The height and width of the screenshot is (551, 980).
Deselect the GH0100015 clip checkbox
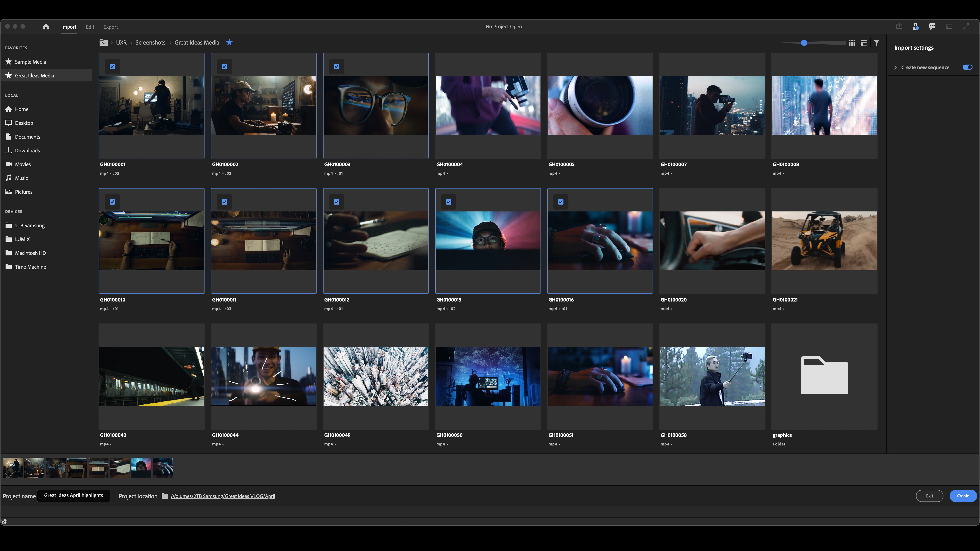click(448, 202)
